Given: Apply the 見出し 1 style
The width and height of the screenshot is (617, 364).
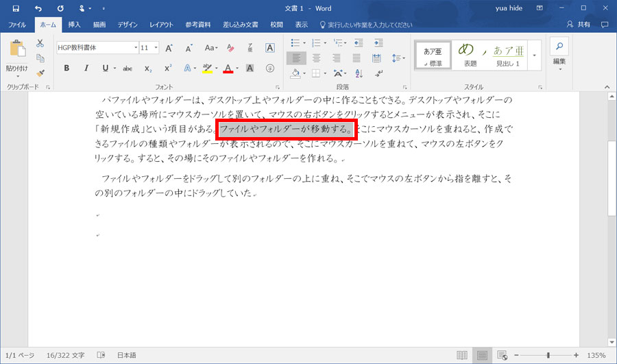Looking at the screenshot, I should (507, 55).
